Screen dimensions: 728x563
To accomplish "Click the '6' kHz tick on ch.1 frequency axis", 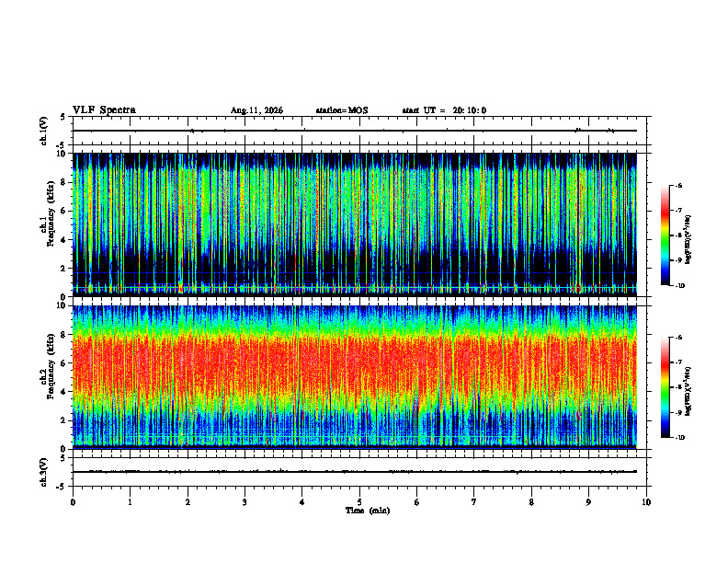I will [x=65, y=211].
